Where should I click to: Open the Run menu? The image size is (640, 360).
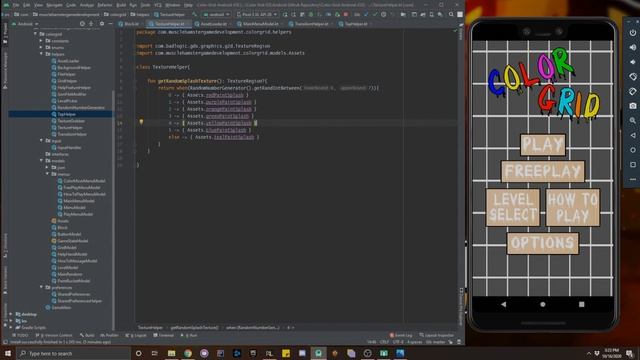tap(133, 5)
